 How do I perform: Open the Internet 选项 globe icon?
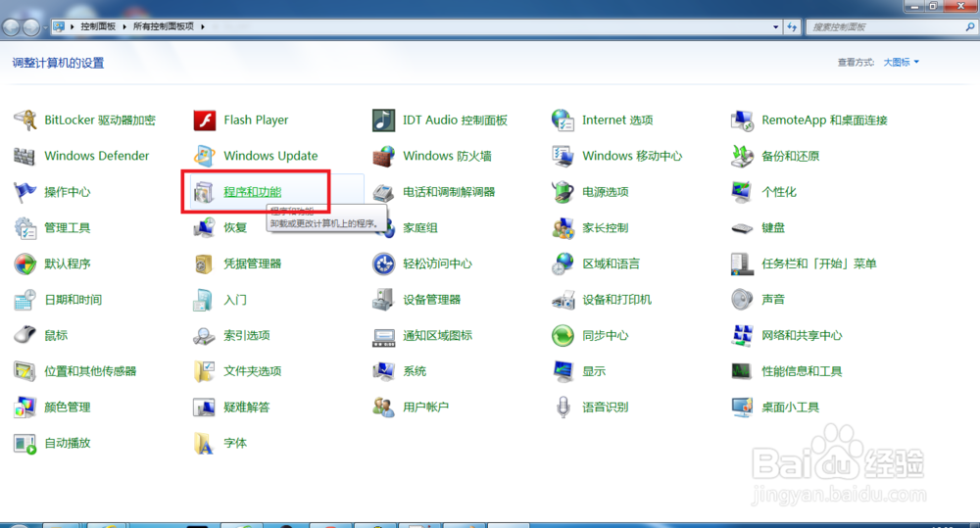point(563,120)
